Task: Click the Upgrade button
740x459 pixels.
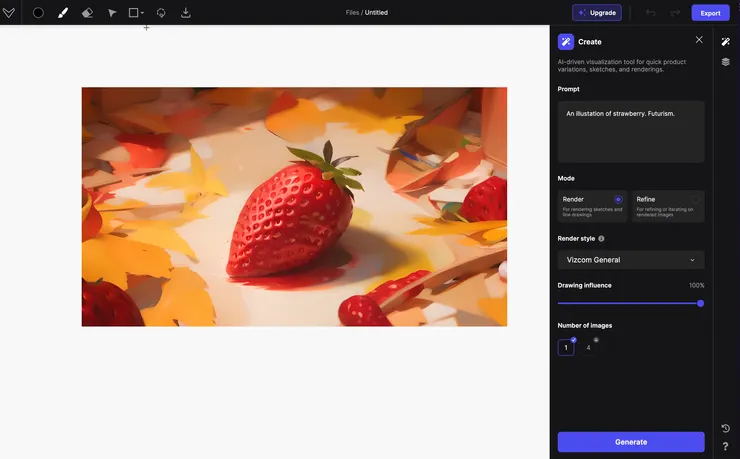Action: pyautogui.click(x=596, y=13)
